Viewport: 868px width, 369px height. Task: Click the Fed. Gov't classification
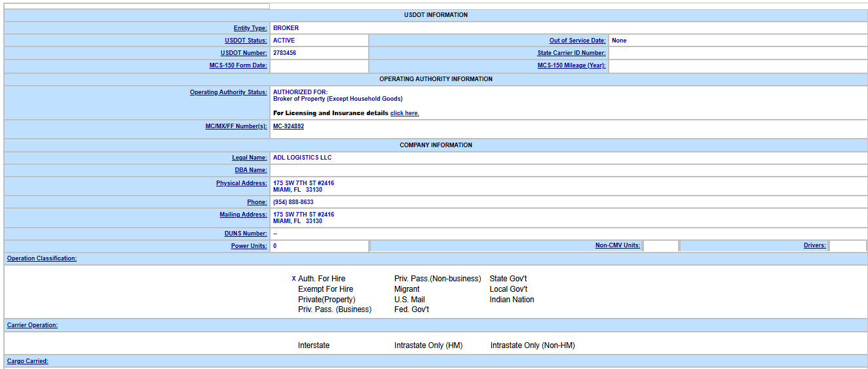click(411, 309)
